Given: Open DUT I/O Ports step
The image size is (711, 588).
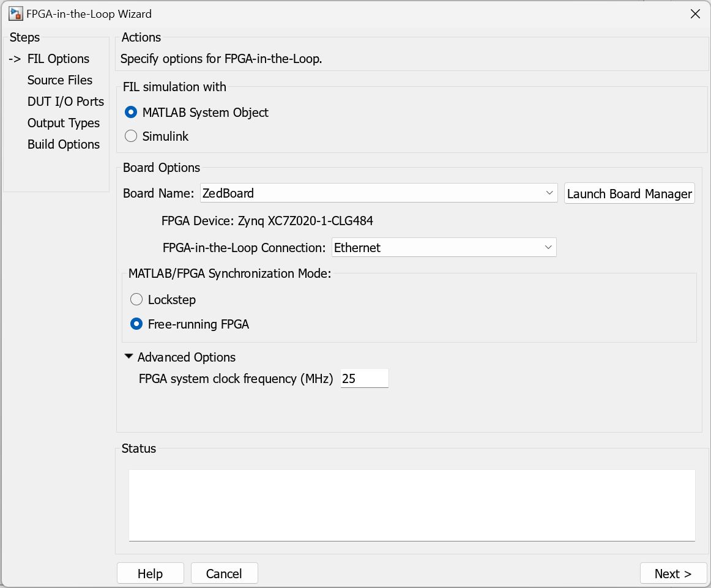Looking at the screenshot, I should point(65,102).
